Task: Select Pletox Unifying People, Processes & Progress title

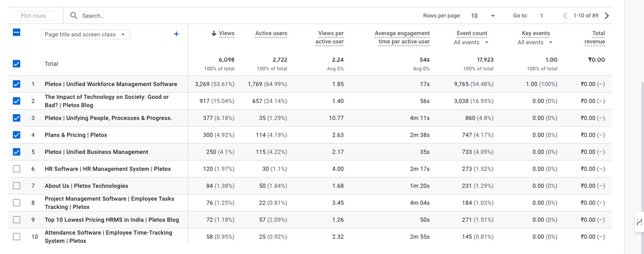Action: coord(108,118)
